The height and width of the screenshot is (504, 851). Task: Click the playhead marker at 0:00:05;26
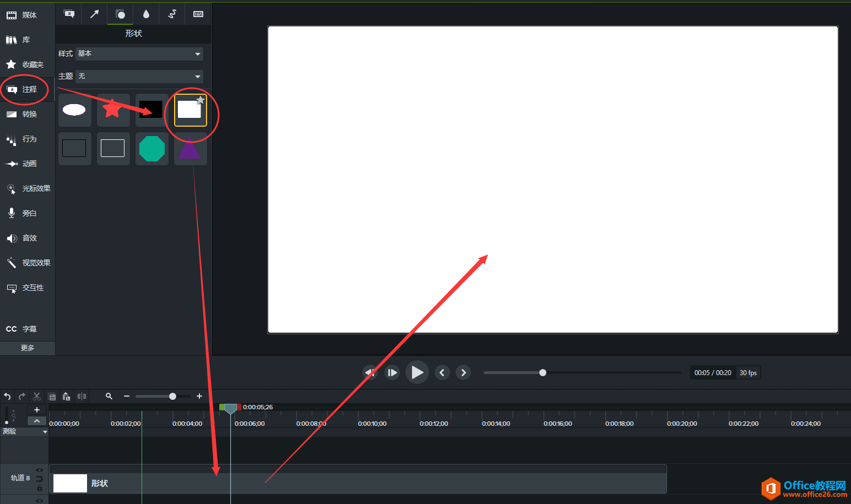click(230, 408)
